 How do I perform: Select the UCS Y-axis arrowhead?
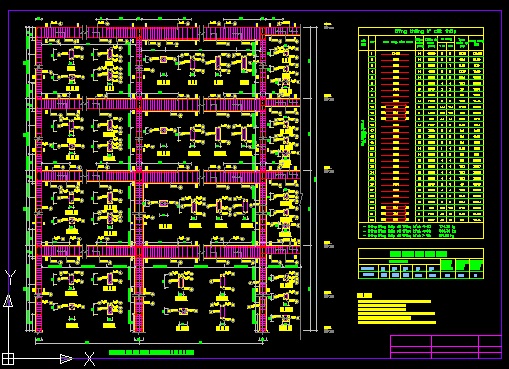tap(8, 301)
